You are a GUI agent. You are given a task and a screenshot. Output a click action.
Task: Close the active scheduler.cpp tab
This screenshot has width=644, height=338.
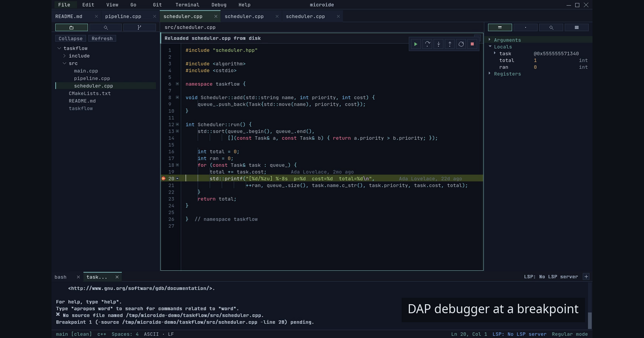point(216,17)
